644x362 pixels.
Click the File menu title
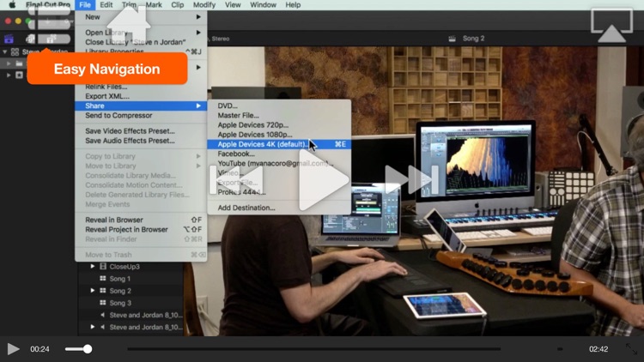coord(85,5)
